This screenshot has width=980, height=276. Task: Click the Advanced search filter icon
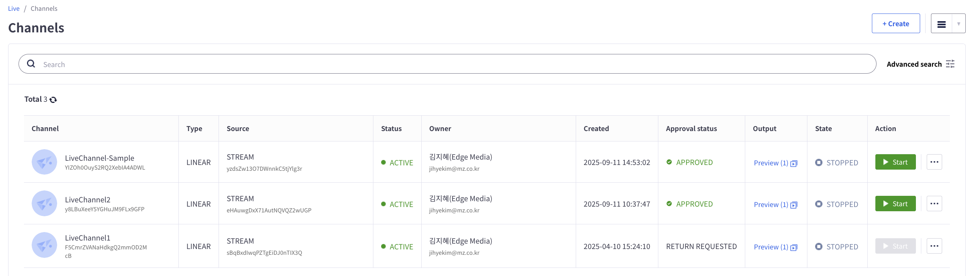[950, 64]
